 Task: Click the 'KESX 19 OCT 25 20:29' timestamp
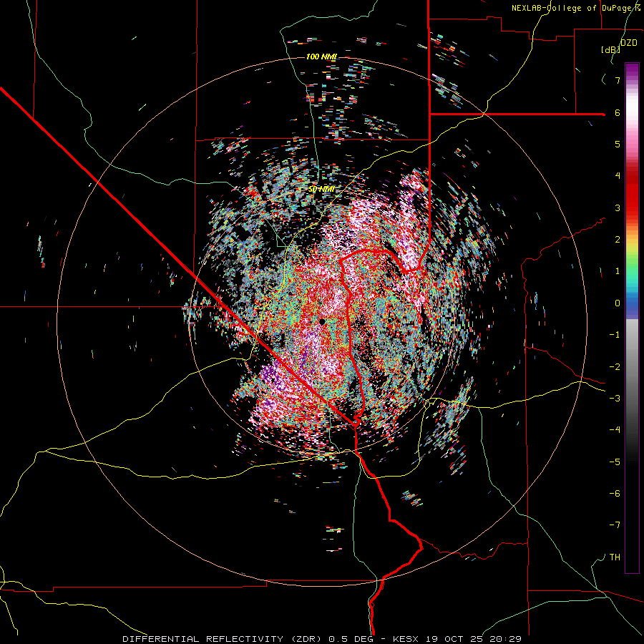click(x=457, y=639)
